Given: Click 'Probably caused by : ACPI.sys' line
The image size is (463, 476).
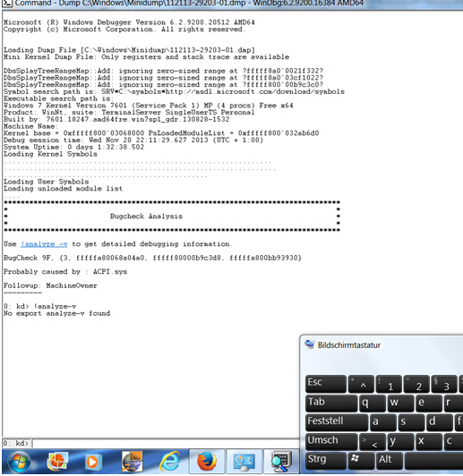Looking at the screenshot, I should point(65,272).
